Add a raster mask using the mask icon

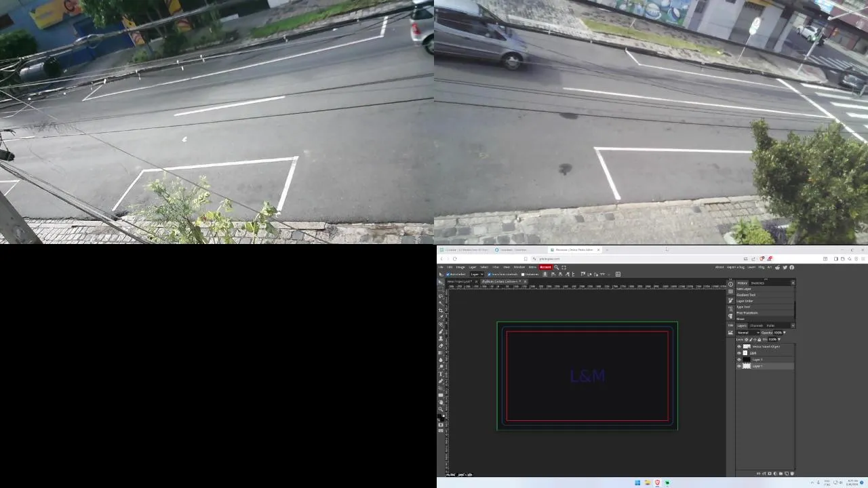pos(770,473)
